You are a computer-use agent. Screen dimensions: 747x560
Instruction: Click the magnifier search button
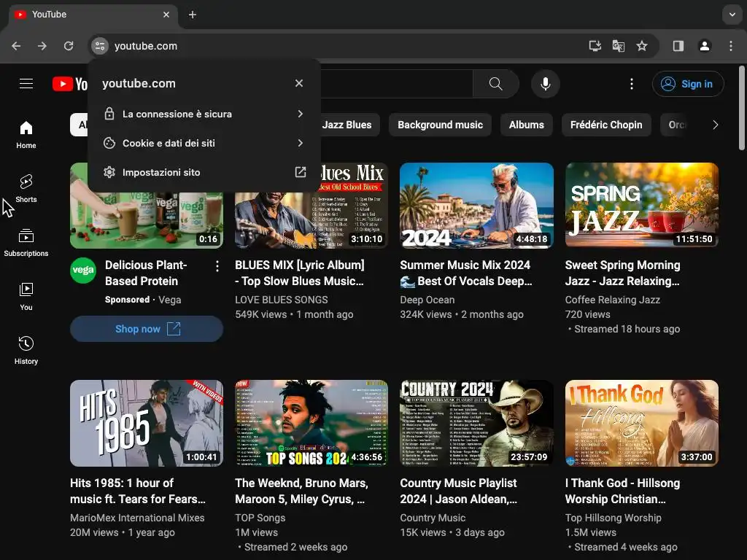click(x=495, y=84)
